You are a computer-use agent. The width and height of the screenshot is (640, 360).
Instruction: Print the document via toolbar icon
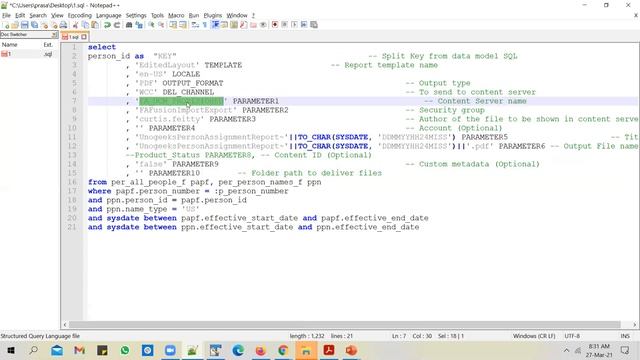tap(64, 25)
